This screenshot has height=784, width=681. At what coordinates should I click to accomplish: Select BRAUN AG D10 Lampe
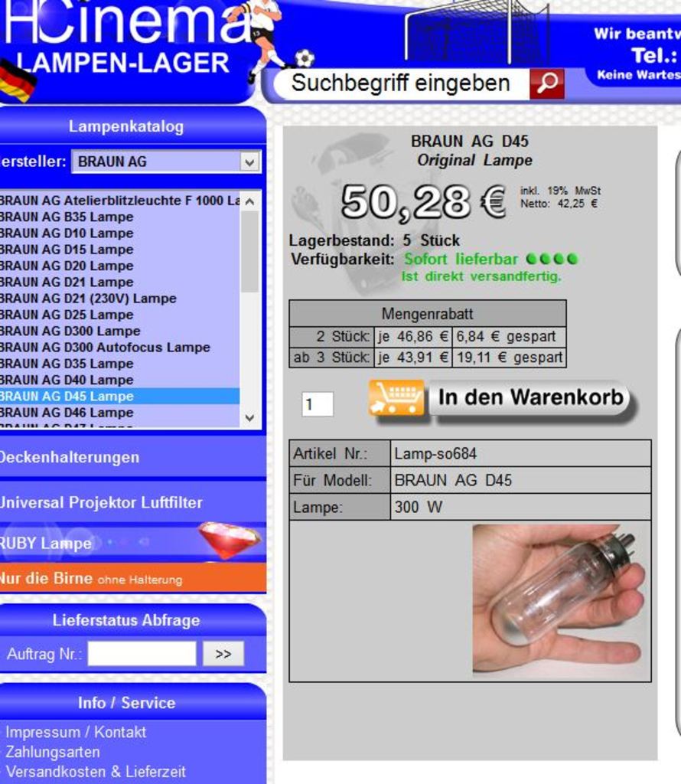point(120,233)
